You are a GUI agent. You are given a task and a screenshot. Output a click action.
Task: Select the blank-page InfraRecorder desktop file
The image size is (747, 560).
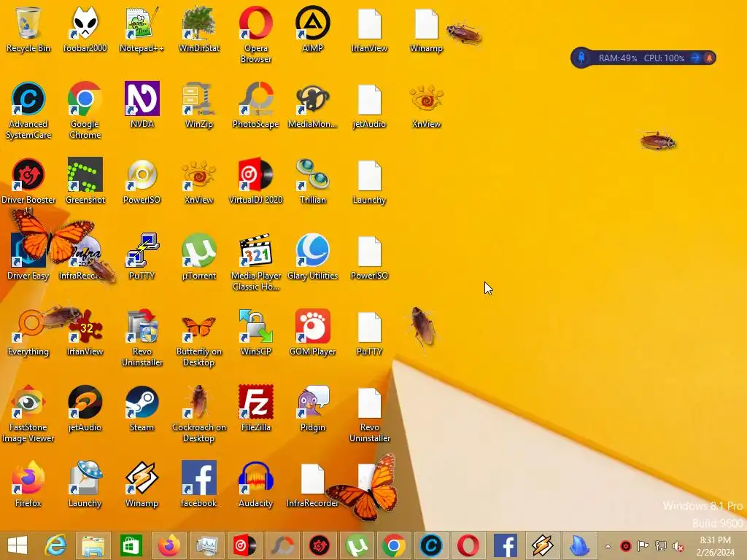pyautogui.click(x=312, y=484)
